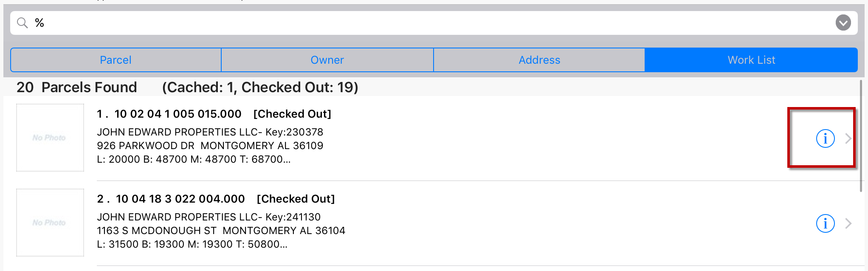Open the 926 PARKWOOD DR address line

point(210,146)
